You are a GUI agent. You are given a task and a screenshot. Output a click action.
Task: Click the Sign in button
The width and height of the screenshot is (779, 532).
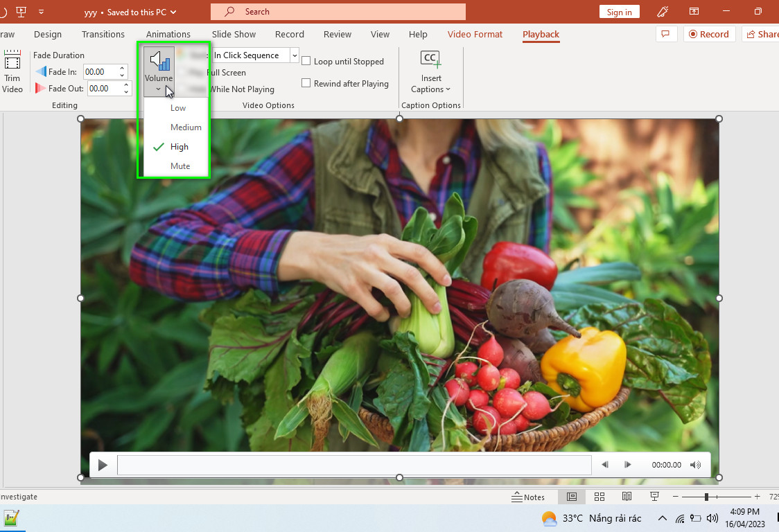click(619, 12)
